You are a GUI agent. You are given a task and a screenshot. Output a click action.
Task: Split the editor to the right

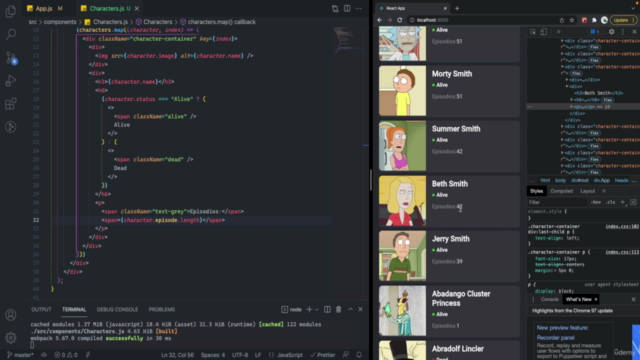coord(347,9)
